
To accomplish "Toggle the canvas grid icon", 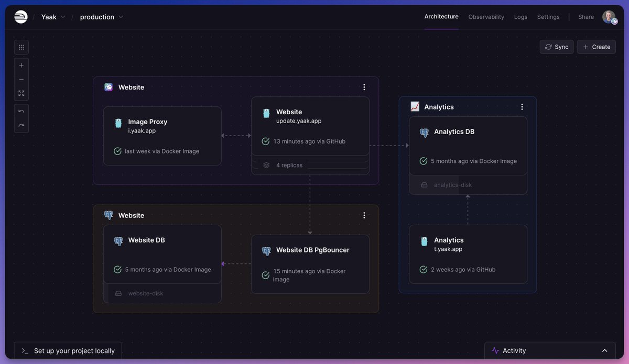I will tap(21, 47).
